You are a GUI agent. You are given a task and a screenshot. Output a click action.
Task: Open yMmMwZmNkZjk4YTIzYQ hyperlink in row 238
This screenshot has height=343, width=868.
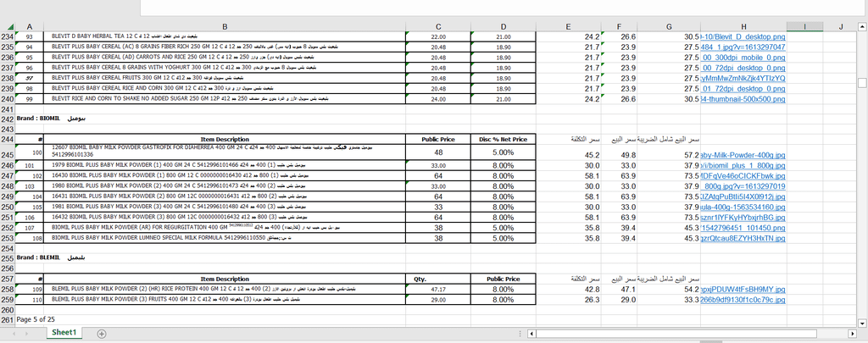(x=743, y=78)
